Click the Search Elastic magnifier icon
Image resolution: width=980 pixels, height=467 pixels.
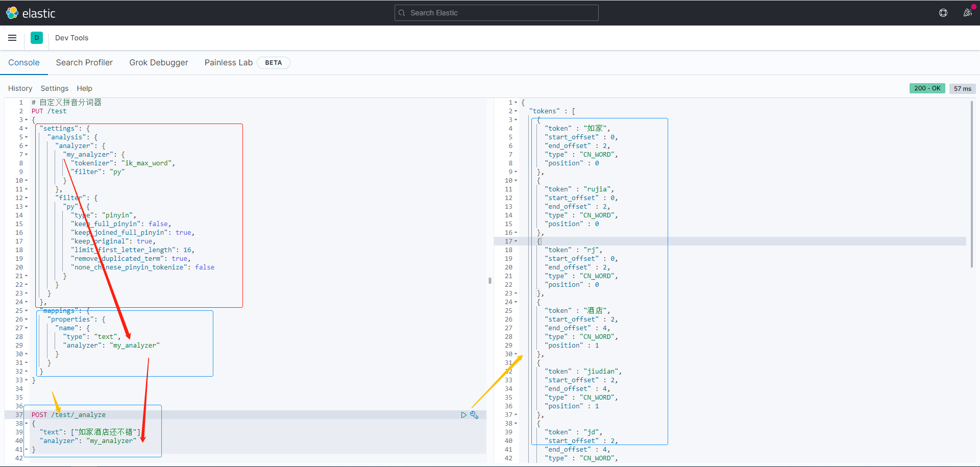[x=402, y=13]
